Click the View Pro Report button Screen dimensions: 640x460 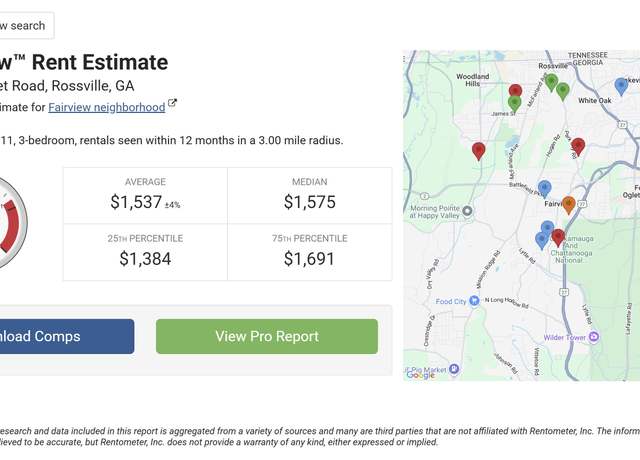267,336
